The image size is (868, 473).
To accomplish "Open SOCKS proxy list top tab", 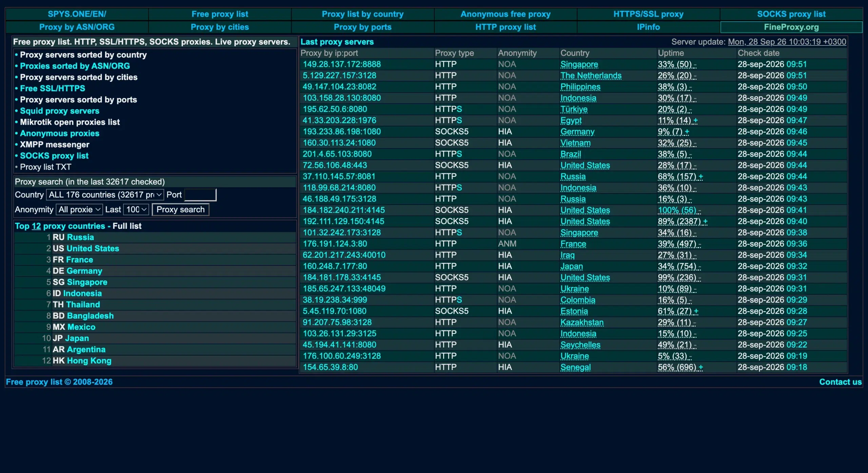I will [x=791, y=14].
